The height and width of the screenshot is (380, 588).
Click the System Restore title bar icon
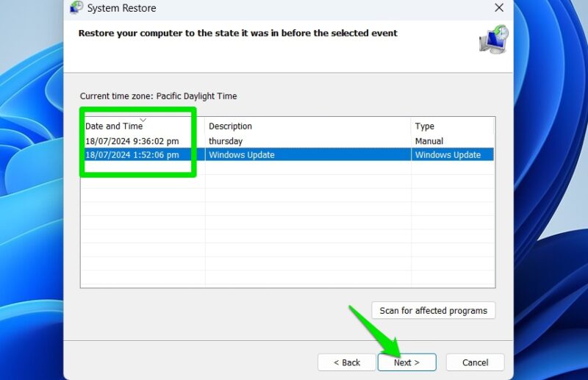76,7
